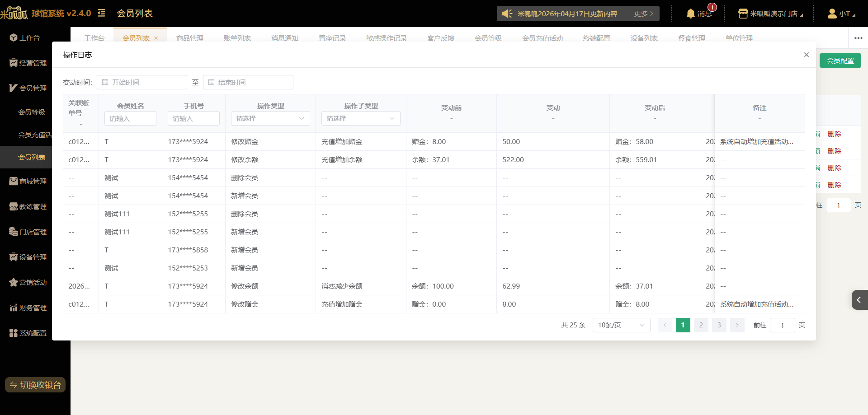Screen dimensions: 868x415
Task: Select 会员列表 in the sidebar
Action: (32, 157)
